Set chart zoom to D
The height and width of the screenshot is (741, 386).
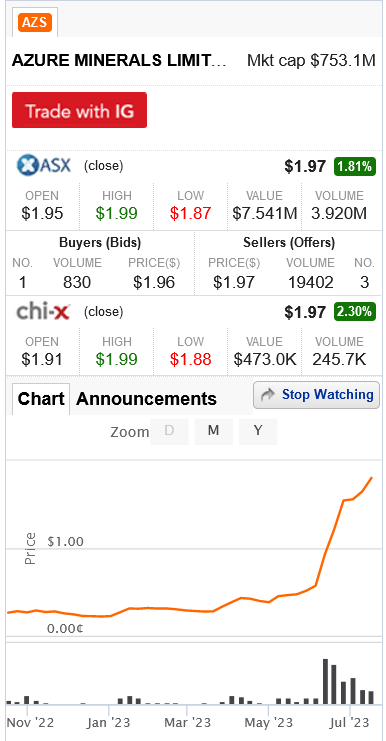click(x=169, y=431)
